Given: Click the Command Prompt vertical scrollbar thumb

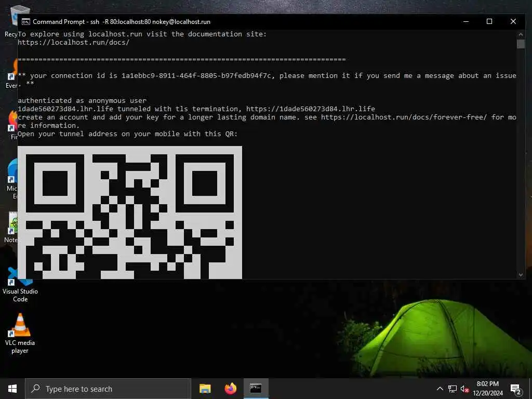Looking at the screenshot, I should (521, 44).
